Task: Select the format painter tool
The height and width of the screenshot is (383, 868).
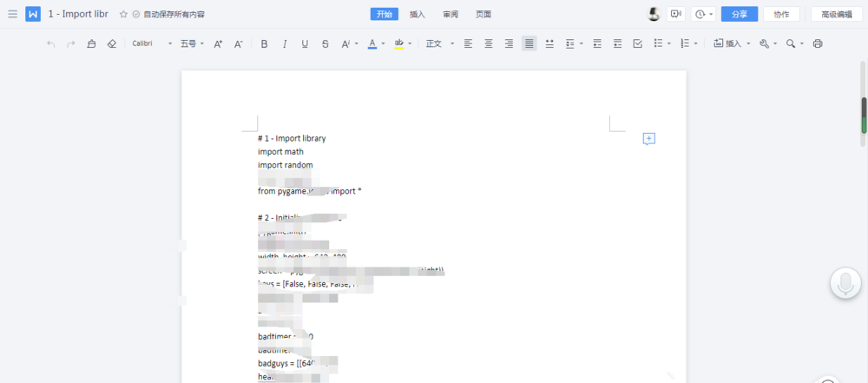Action: [x=91, y=43]
